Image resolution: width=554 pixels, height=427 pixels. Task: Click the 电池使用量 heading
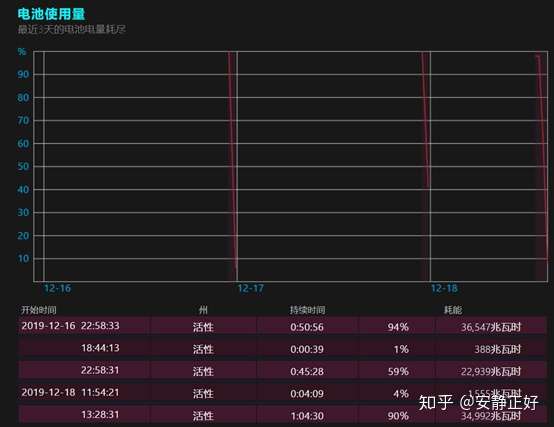(x=51, y=14)
